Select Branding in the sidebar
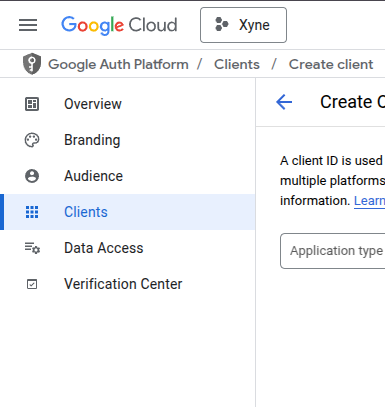This screenshot has width=385, height=407. (x=128, y=140)
